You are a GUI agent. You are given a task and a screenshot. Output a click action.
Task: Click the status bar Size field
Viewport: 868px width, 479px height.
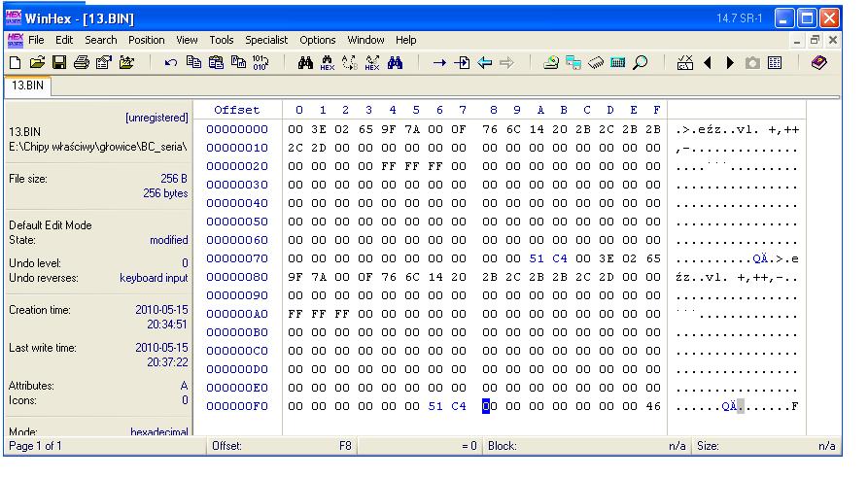tap(766, 446)
